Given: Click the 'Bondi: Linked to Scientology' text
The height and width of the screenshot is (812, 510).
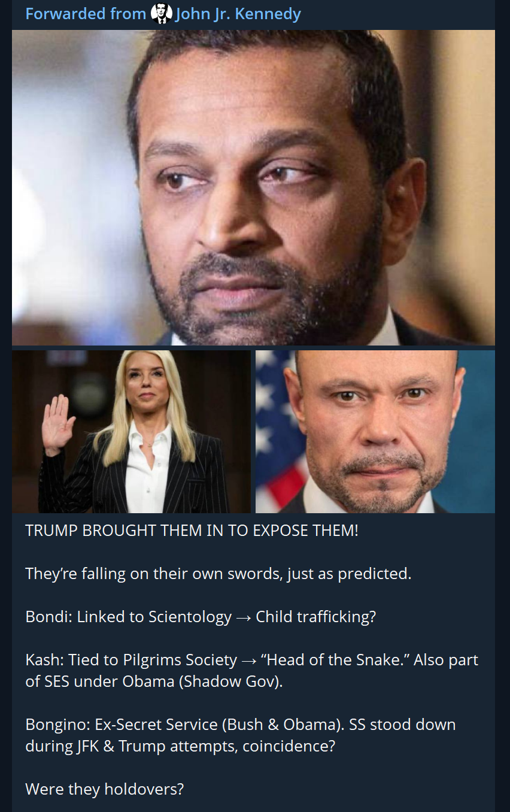Looking at the screenshot, I should pos(128,617).
